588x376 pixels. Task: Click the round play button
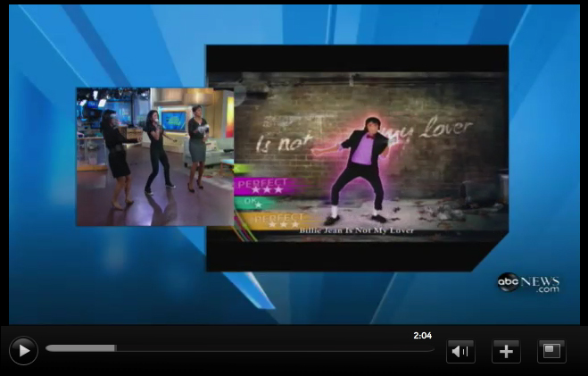[x=23, y=350]
